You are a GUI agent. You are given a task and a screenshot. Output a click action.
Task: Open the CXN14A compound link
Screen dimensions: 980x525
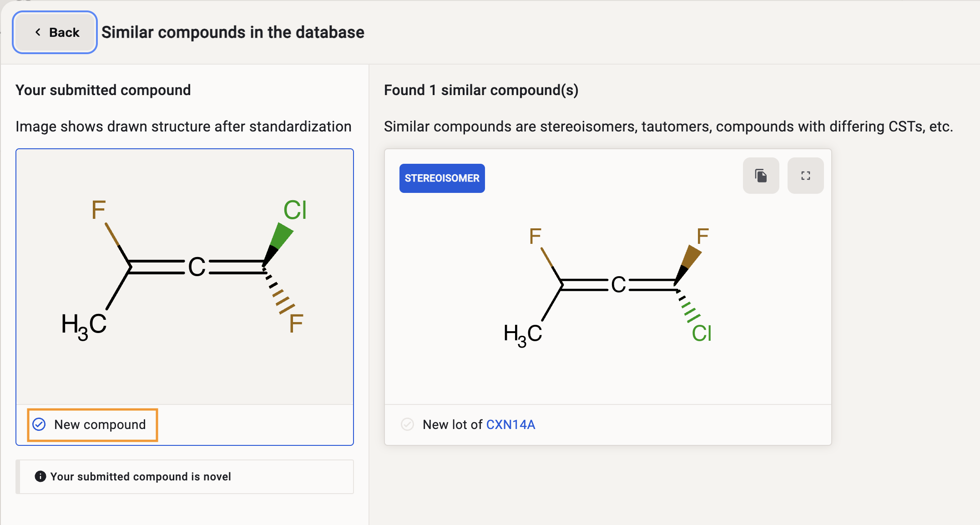click(x=510, y=424)
